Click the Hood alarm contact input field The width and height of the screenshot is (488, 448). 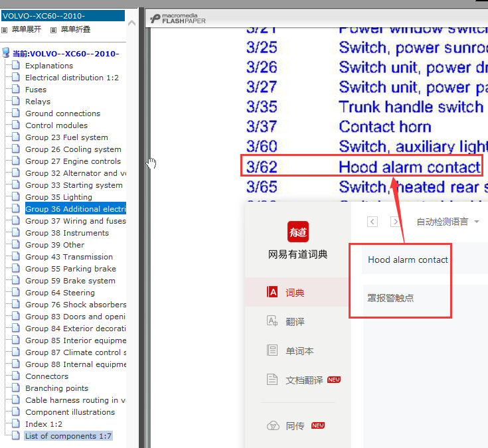pos(424,260)
